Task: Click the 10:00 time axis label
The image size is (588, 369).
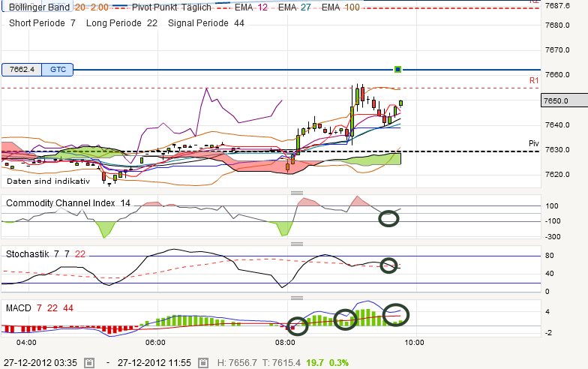Action: [414, 342]
